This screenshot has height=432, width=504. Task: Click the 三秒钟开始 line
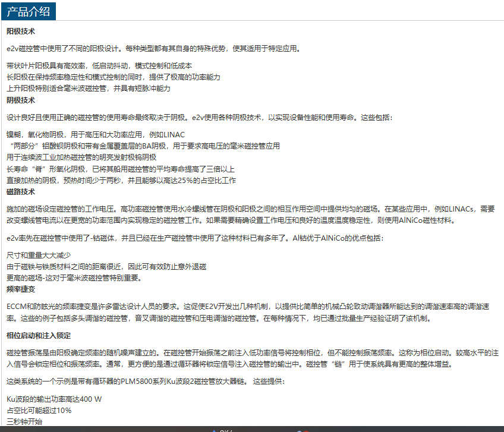(24, 421)
